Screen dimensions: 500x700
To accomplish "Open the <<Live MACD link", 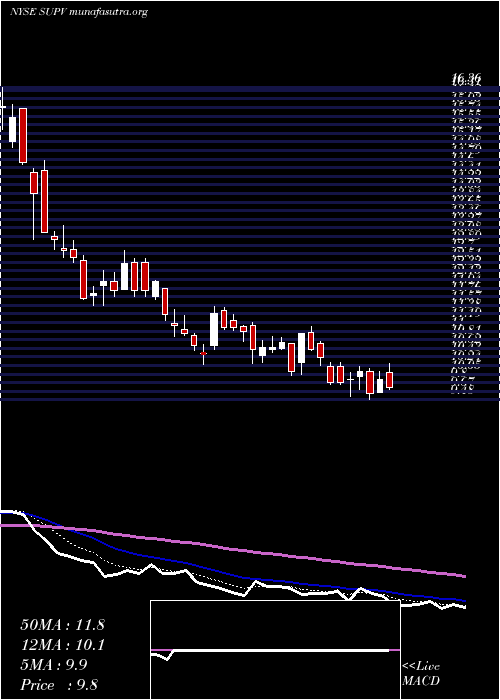I will (421, 674).
